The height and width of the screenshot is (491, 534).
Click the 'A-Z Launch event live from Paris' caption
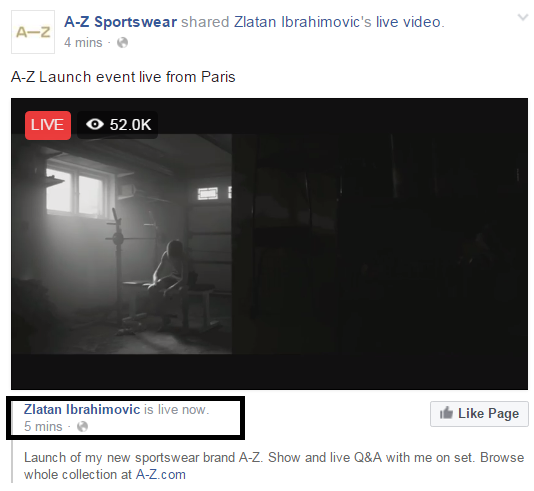coord(123,77)
